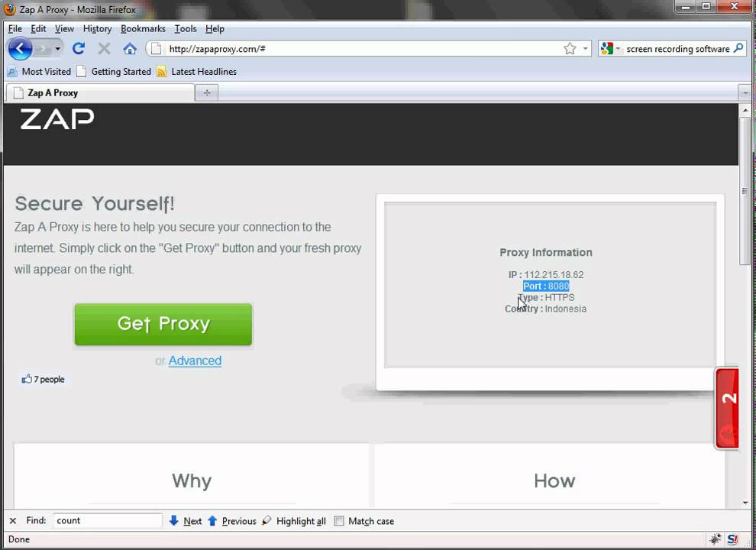Open the Getting Started bookmark
This screenshot has height=550, width=756.
[x=114, y=71]
